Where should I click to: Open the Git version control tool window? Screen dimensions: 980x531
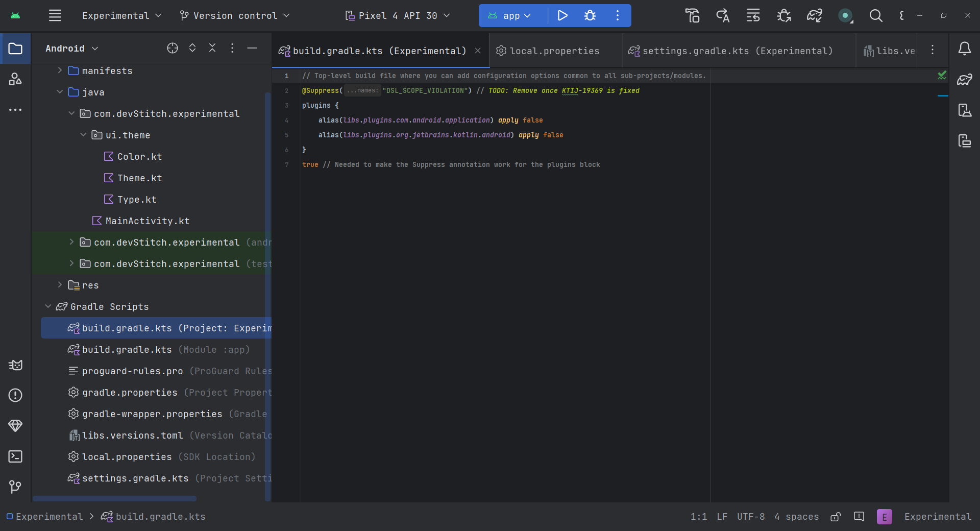pyautogui.click(x=15, y=487)
